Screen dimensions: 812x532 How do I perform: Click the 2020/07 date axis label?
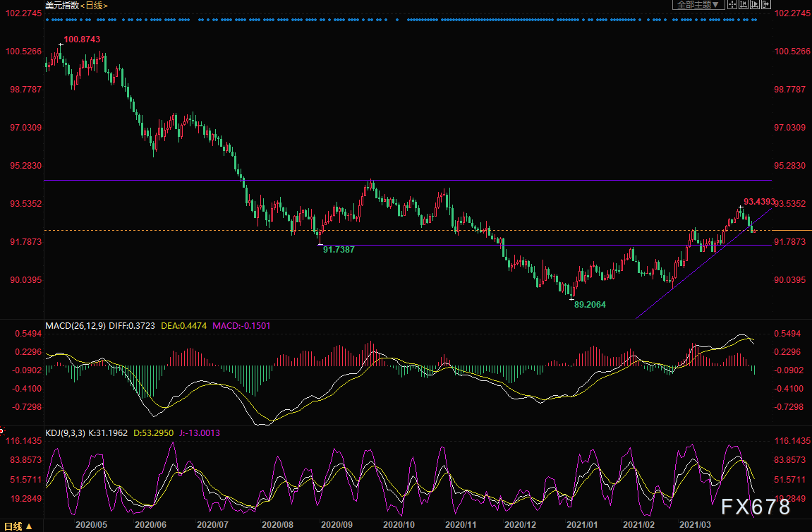click(x=212, y=525)
